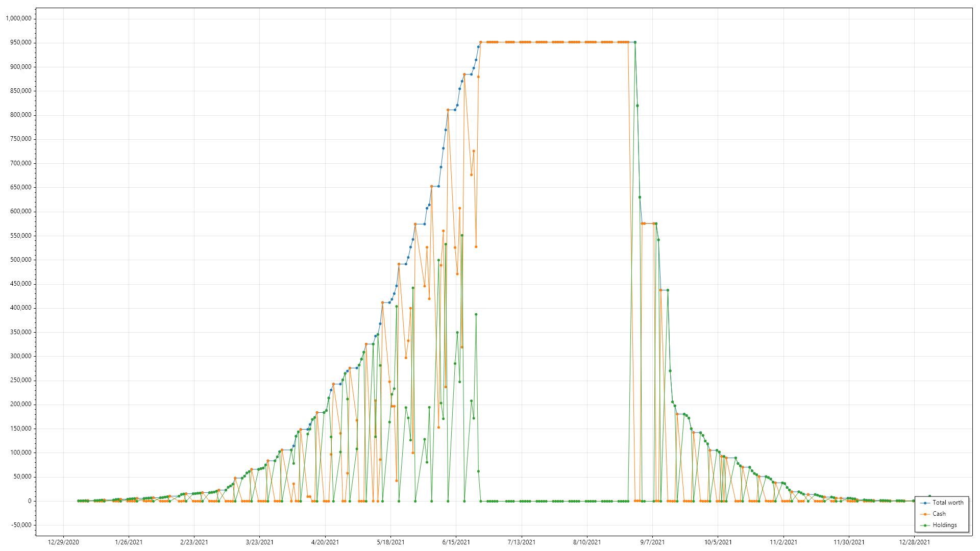Click the 800,000 y-axis label
The width and height of the screenshot is (980, 551).
pyautogui.click(x=20, y=115)
